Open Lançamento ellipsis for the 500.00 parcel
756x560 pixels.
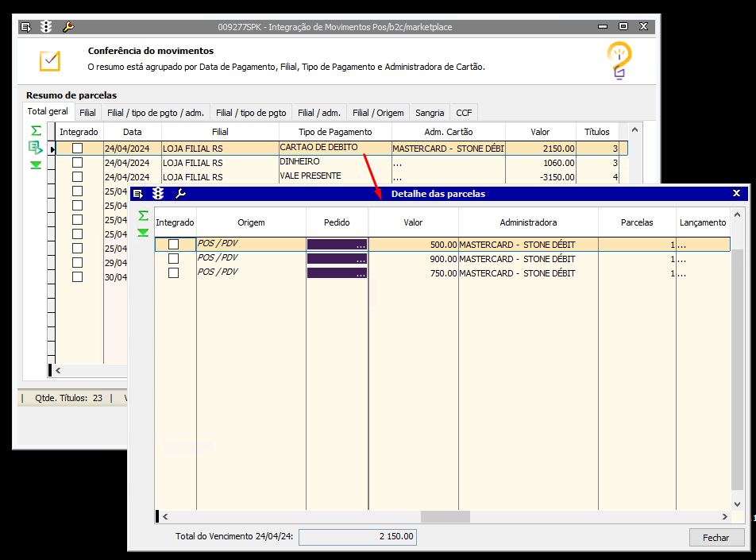click(x=681, y=245)
